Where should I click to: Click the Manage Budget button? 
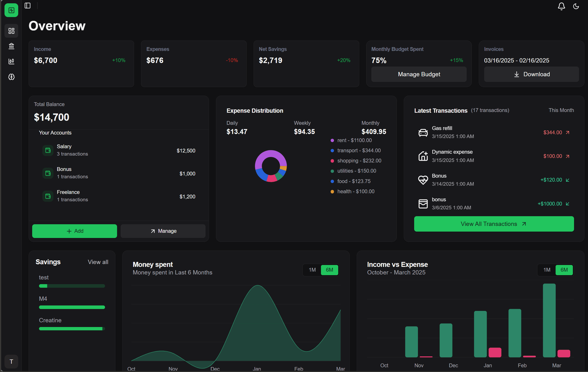pyautogui.click(x=419, y=74)
